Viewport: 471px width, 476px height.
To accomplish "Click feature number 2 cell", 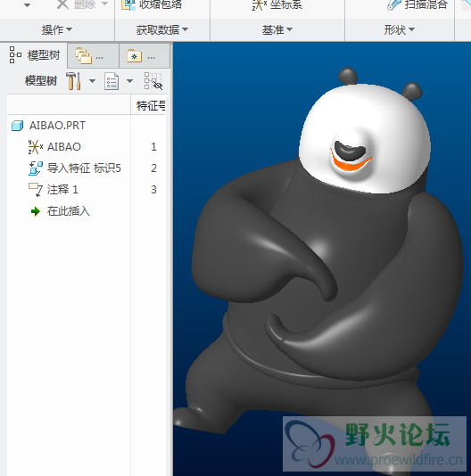I will coord(153,168).
